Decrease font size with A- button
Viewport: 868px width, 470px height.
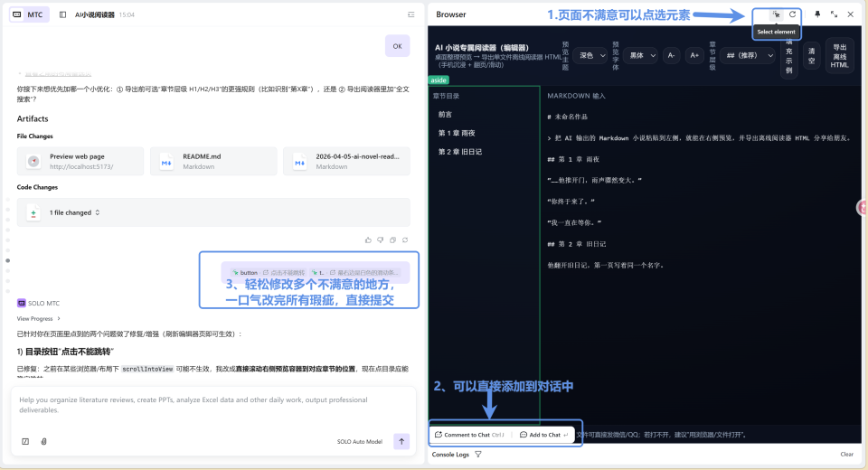(671, 55)
